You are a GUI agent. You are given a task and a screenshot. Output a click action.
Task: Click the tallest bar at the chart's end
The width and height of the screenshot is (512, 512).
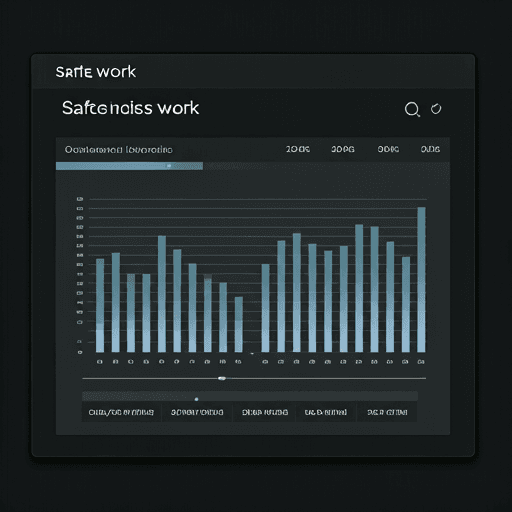(421, 280)
